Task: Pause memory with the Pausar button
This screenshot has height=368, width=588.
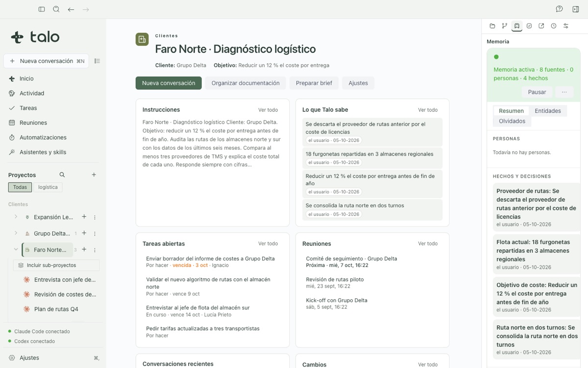Action: point(537,92)
